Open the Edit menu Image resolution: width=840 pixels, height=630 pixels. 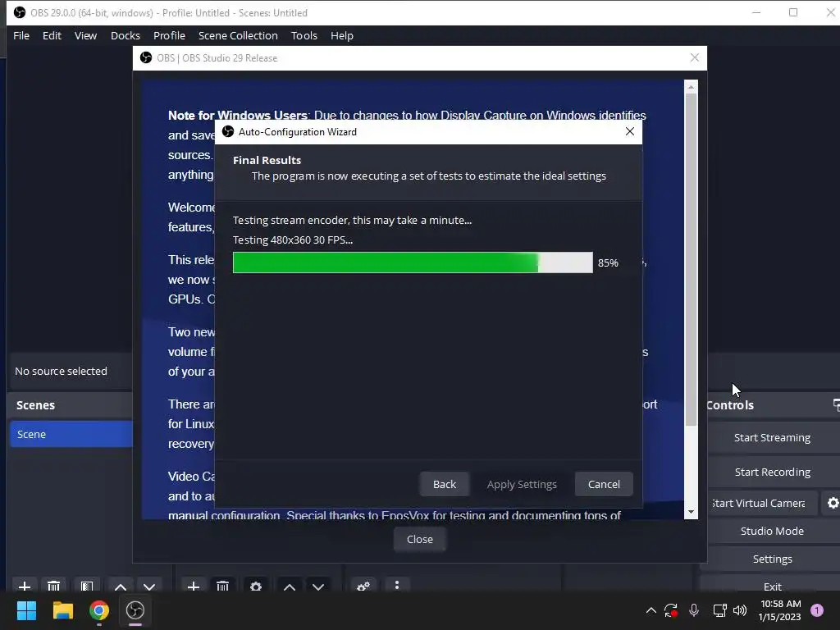[52, 35]
